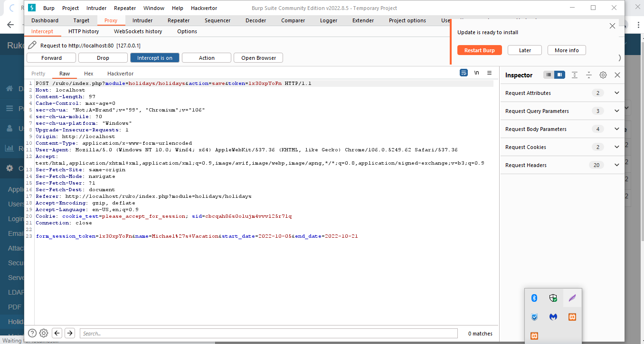Switch to the HTTP history tab

pyautogui.click(x=83, y=31)
